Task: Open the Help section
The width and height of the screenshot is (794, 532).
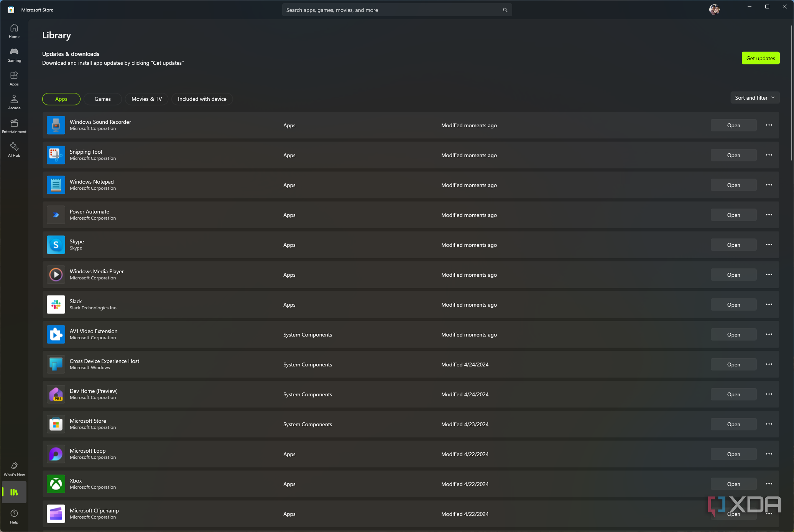Action: [x=14, y=517]
